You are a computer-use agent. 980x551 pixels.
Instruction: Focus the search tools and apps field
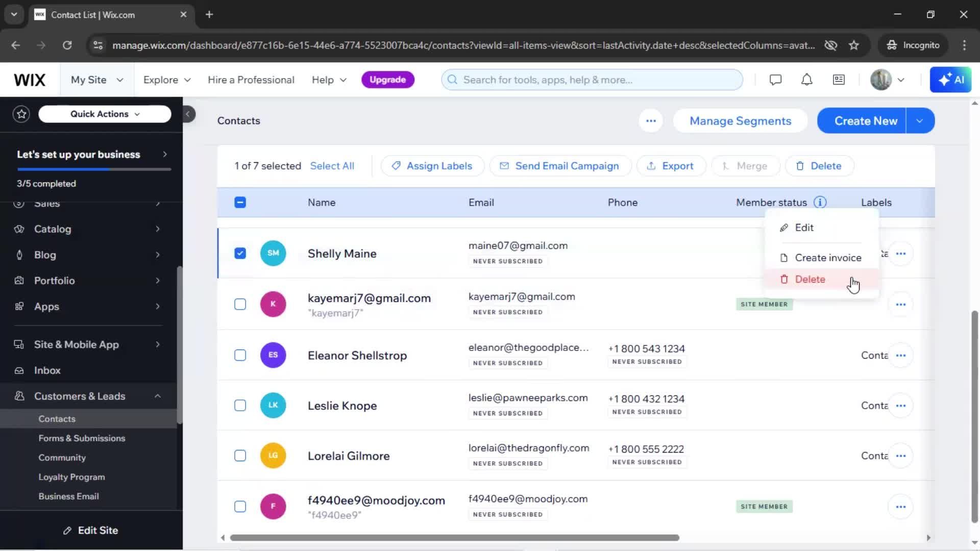click(x=592, y=80)
